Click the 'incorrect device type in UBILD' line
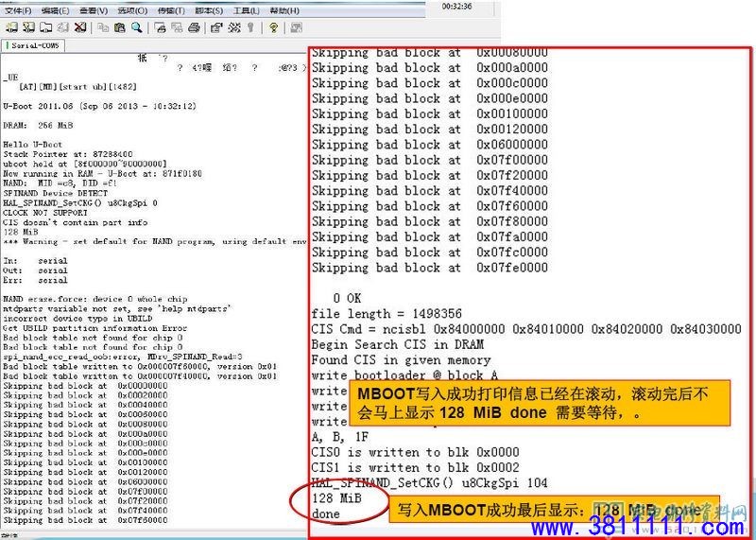Screen dimensions: 756x540 tap(77, 318)
